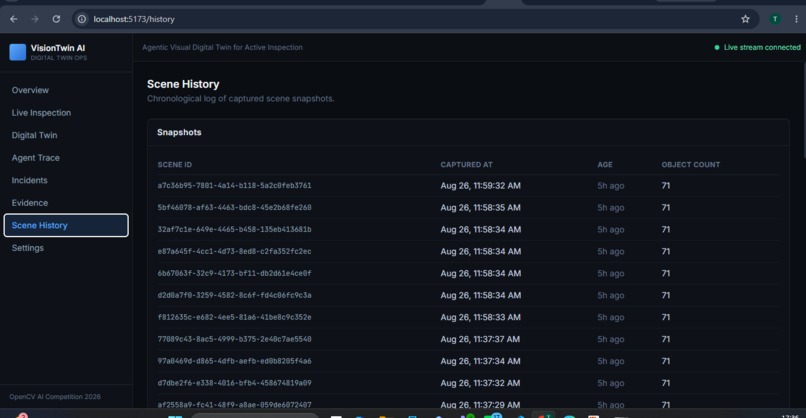Viewport: 806px width, 418px height.
Task: Reload the page with the refresh icon
Action: tap(56, 19)
